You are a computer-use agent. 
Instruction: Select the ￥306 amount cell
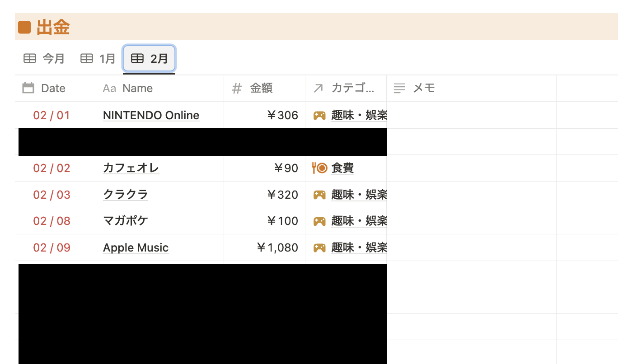click(x=264, y=115)
